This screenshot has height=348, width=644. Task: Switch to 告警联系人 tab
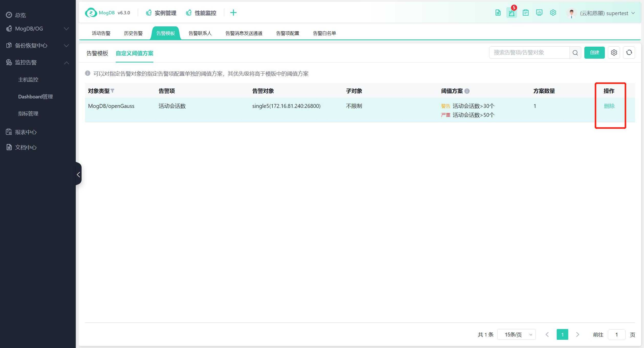[200, 33]
